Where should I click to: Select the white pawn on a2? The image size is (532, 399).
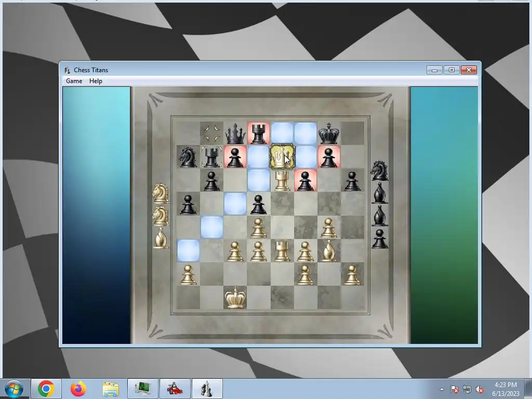tap(188, 274)
